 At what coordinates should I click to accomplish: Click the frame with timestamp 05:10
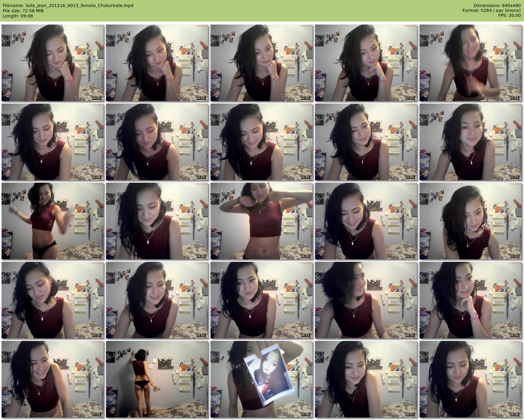pyautogui.click(x=471, y=221)
